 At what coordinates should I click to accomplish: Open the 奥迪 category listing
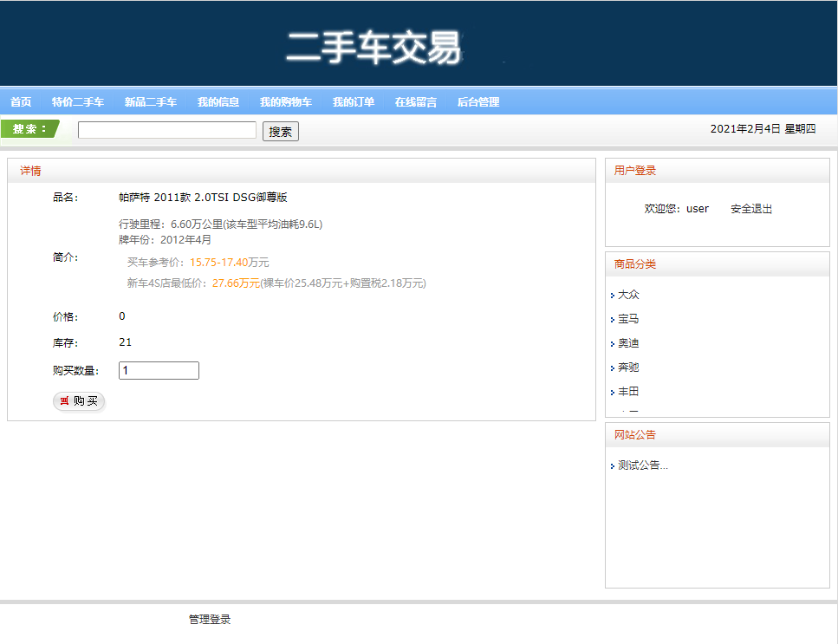point(627,343)
